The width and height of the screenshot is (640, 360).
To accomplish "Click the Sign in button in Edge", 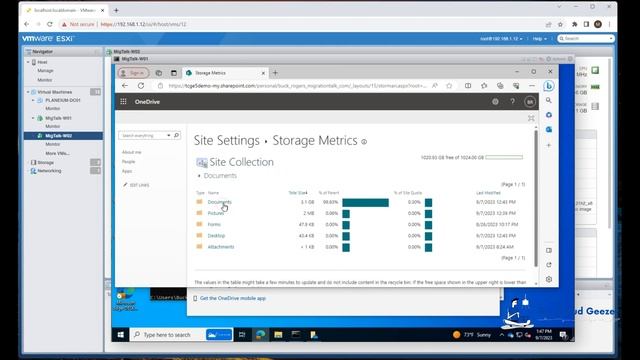I will 133,73.
